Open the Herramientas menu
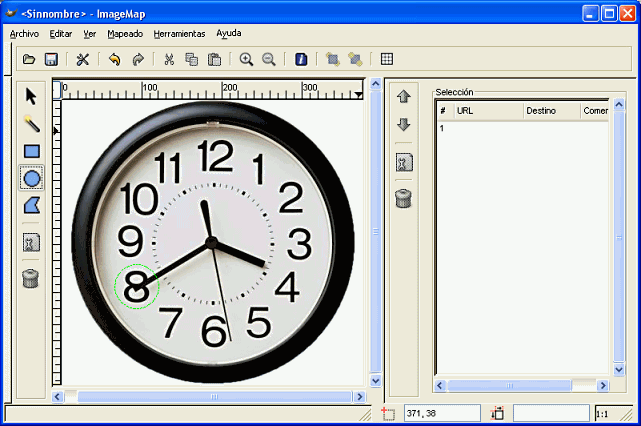The height and width of the screenshot is (426, 641). (179, 33)
